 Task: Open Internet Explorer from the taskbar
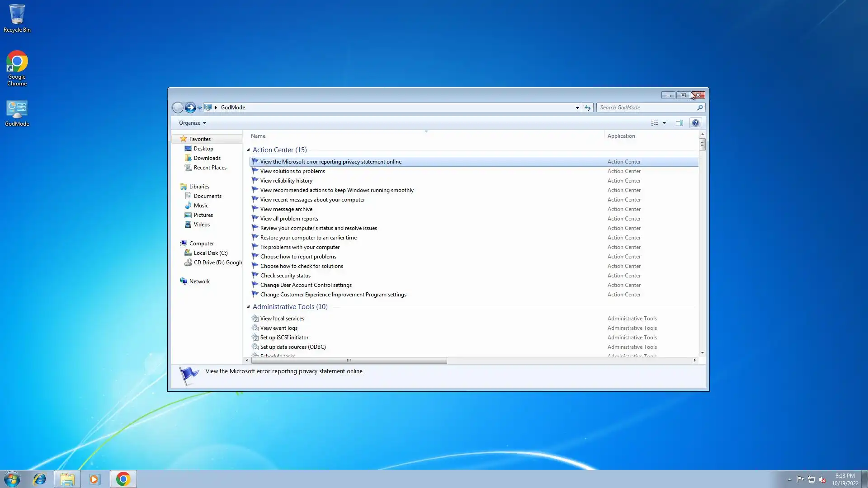click(x=40, y=479)
